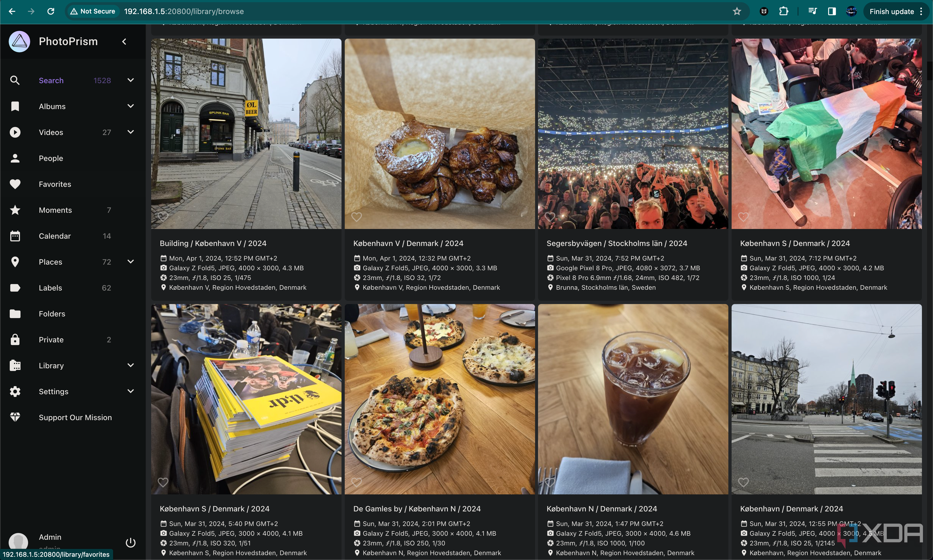Open the browser profile avatar
The height and width of the screenshot is (560, 933).
coord(851,11)
